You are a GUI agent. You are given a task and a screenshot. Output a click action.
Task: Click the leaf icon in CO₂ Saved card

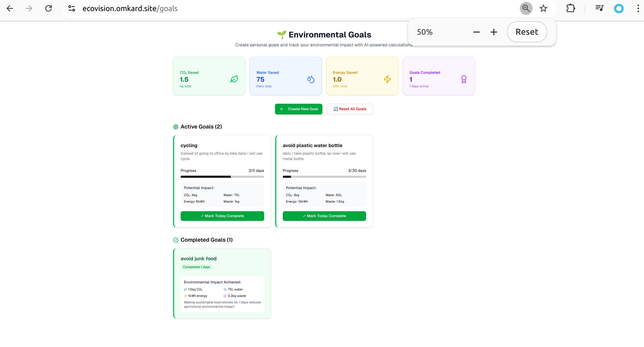point(234,79)
